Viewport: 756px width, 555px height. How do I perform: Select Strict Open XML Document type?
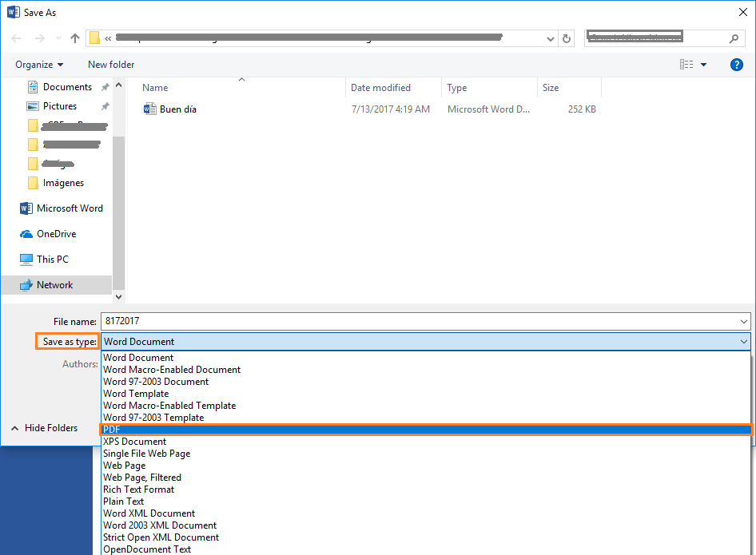[426, 537]
